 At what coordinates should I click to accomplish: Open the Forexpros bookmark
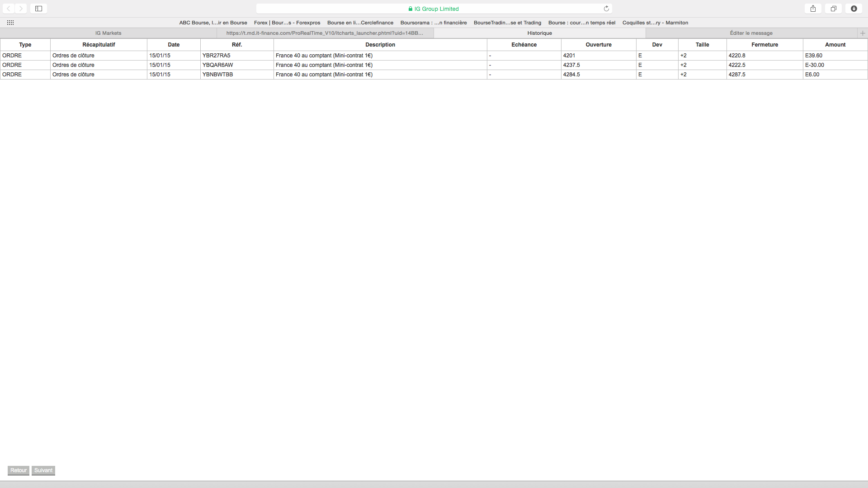tap(287, 23)
